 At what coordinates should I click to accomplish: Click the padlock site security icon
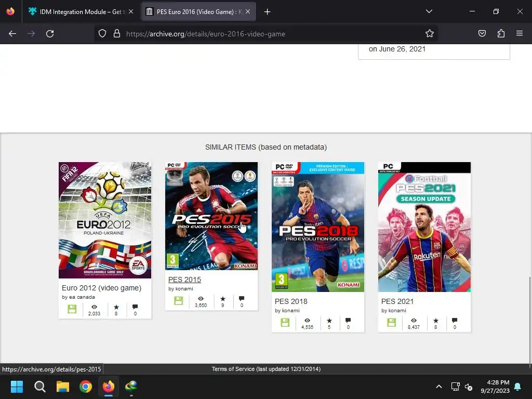[117, 34]
